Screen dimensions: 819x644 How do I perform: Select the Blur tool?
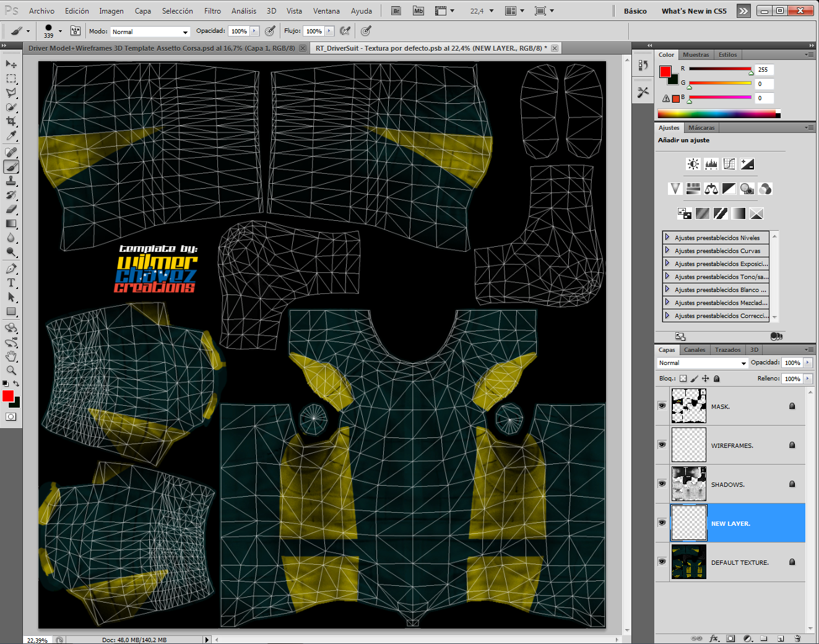point(11,238)
